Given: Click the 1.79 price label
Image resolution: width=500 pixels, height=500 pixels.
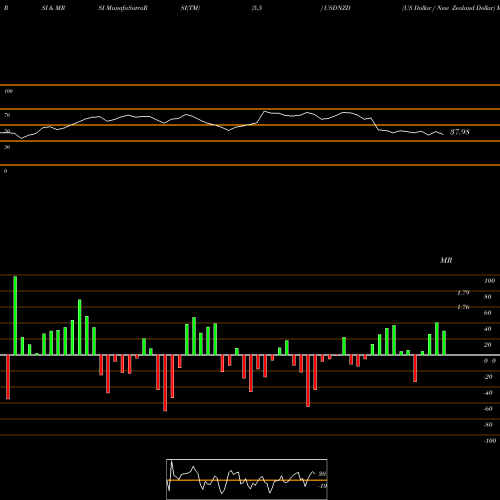Looking at the screenshot, I should pyautogui.click(x=463, y=293).
